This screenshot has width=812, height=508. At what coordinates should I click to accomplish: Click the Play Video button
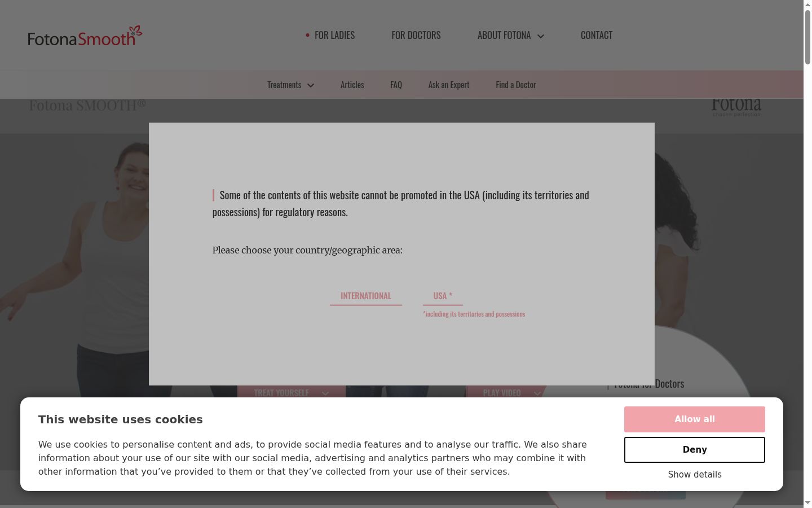507,392
